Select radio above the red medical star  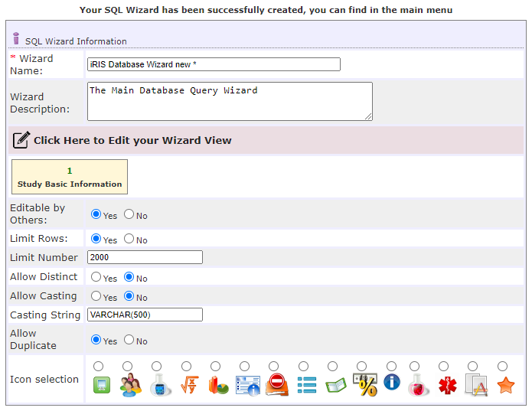443,367
